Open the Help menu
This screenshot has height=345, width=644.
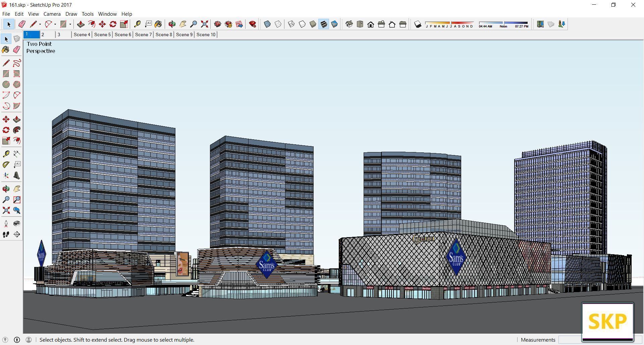tap(126, 14)
